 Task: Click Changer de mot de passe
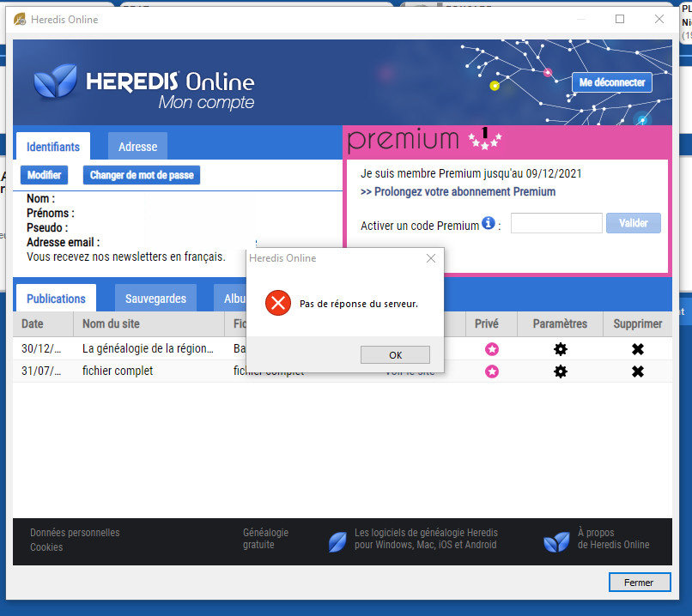pos(142,175)
